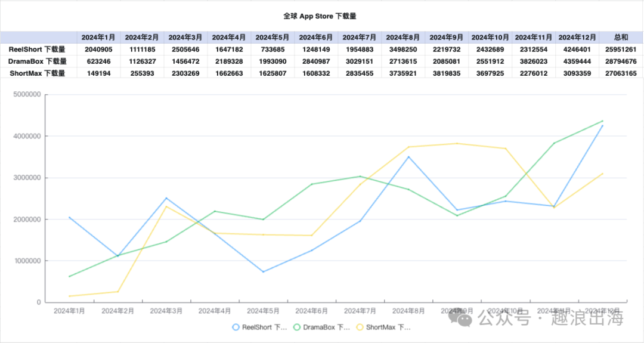
Task: Select cell with value 149194
Action: point(98,73)
